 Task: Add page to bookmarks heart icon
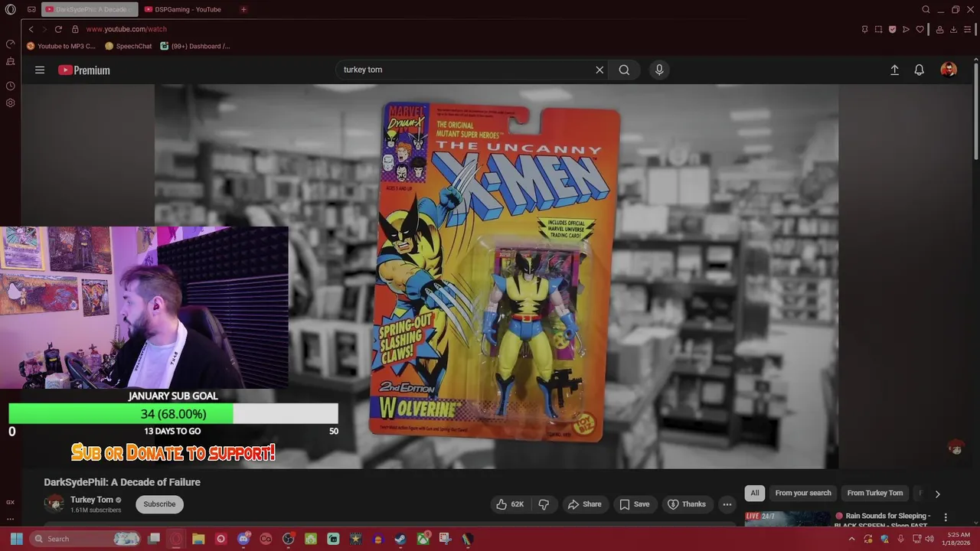(920, 29)
